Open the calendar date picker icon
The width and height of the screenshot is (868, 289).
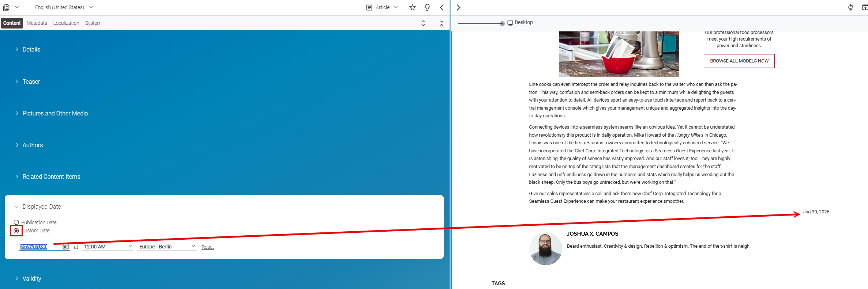[65, 247]
